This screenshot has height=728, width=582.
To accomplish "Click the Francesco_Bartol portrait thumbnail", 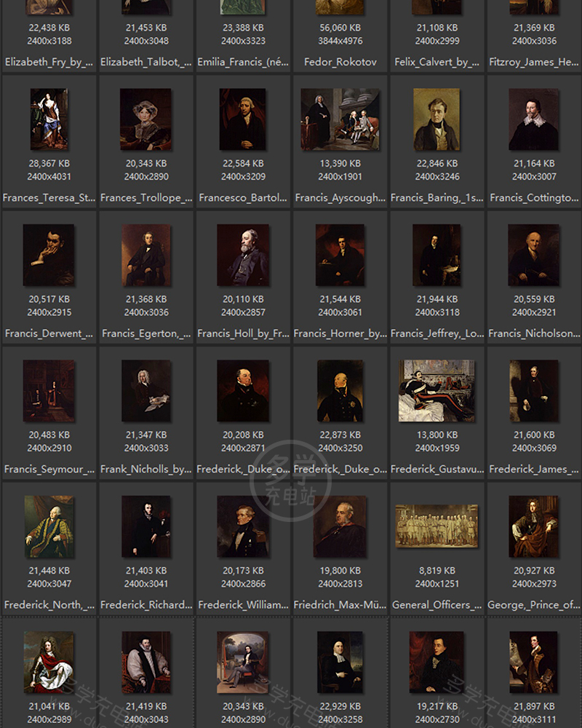I will click(243, 119).
